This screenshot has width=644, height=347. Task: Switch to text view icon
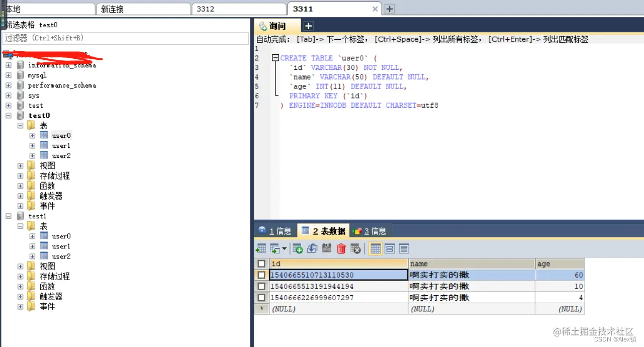(404, 248)
